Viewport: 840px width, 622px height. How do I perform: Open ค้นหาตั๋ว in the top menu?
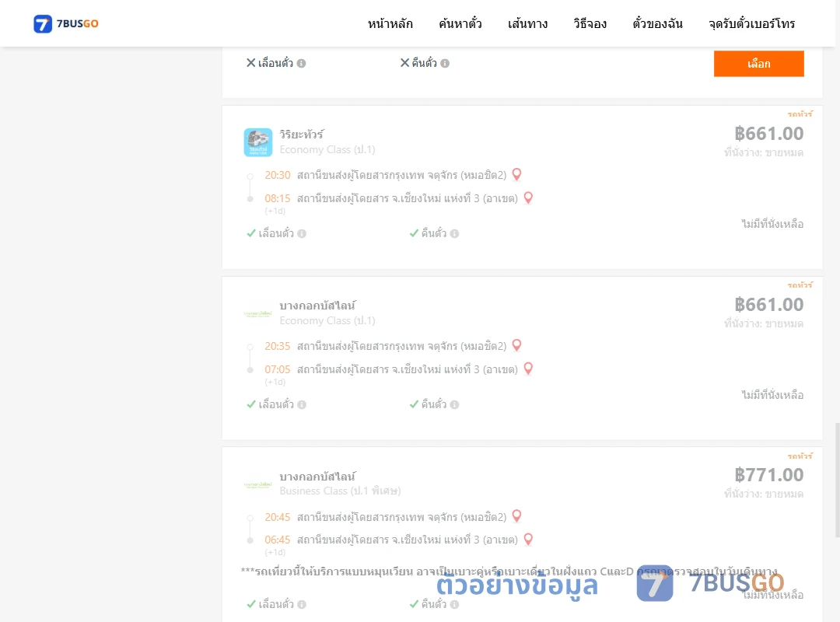tap(460, 23)
